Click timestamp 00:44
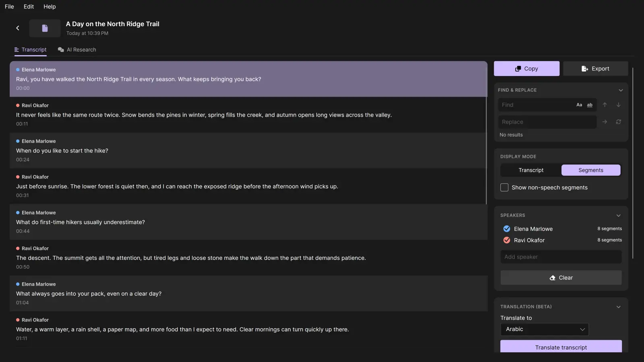Viewport: 644px width, 362px height. (23, 231)
